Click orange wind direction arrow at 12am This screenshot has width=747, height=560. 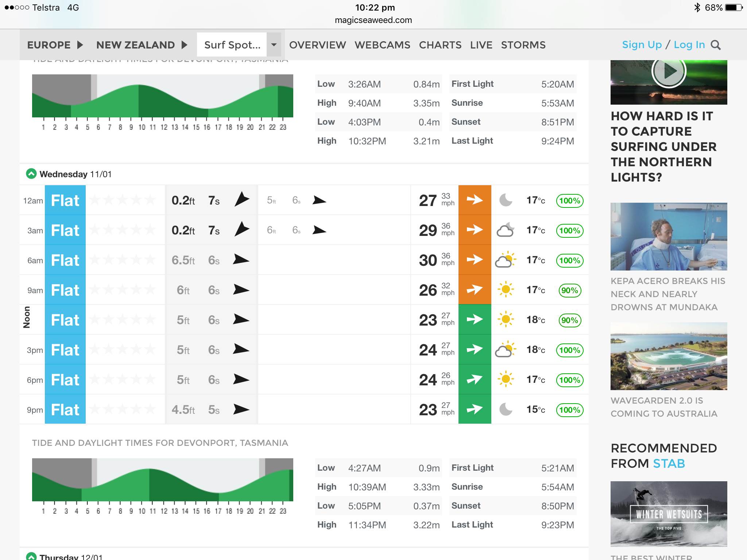(x=475, y=200)
